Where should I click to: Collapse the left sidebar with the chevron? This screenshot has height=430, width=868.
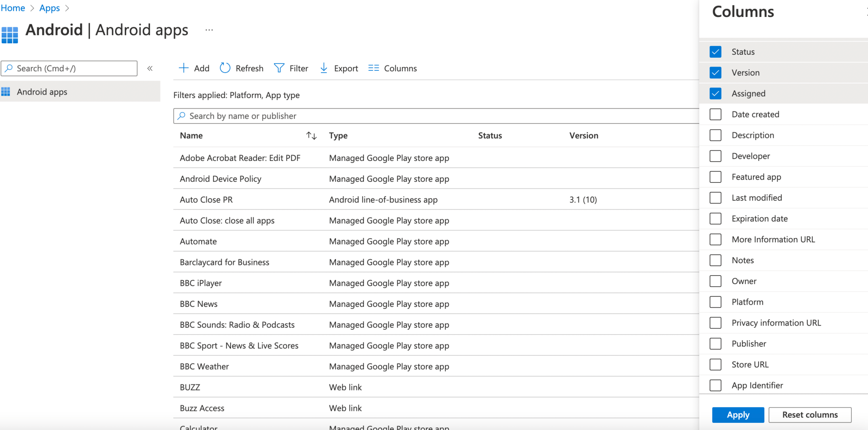[149, 68]
